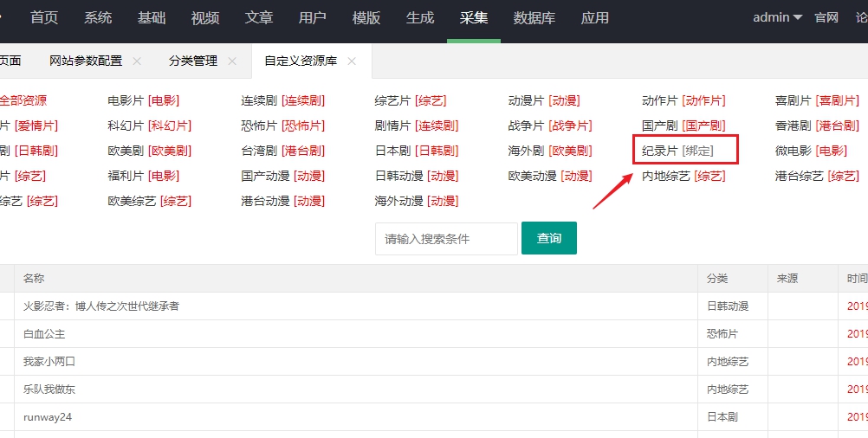This screenshot has height=438, width=868.
Task: Close the 自定义资源库 tab
Action: point(352,61)
